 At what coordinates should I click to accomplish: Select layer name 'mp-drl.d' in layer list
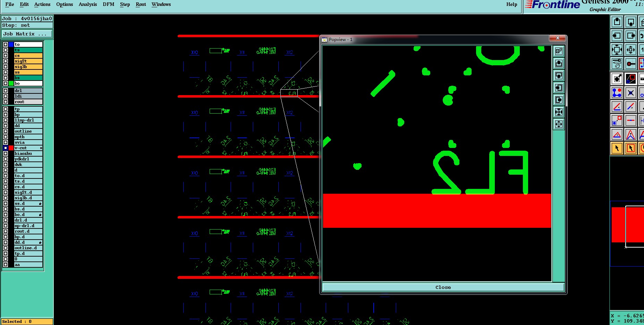point(28,226)
